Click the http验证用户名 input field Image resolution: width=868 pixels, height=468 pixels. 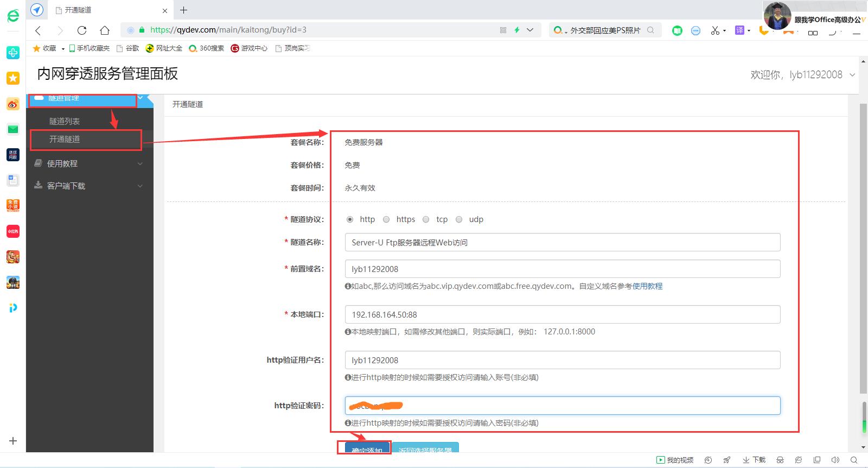563,360
